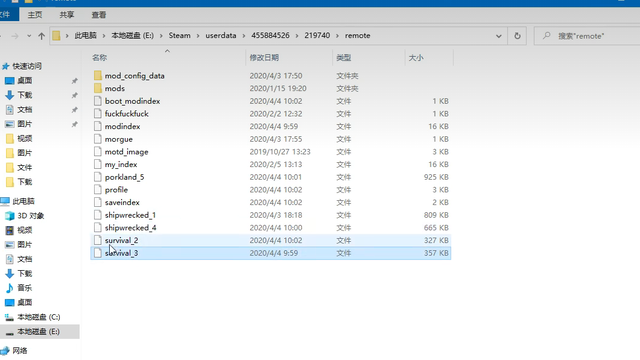Select boot_modindex file icon
The width and height of the screenshot is (640, 360).
98,101
